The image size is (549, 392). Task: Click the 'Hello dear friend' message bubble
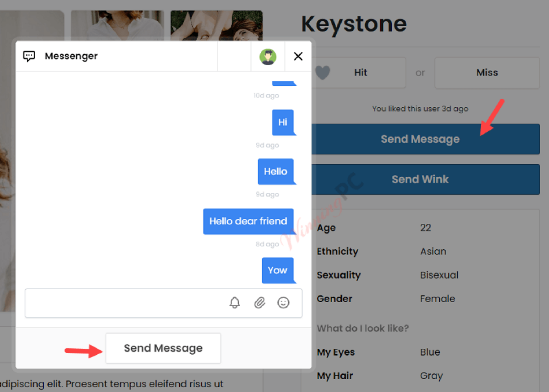(248, 221)
